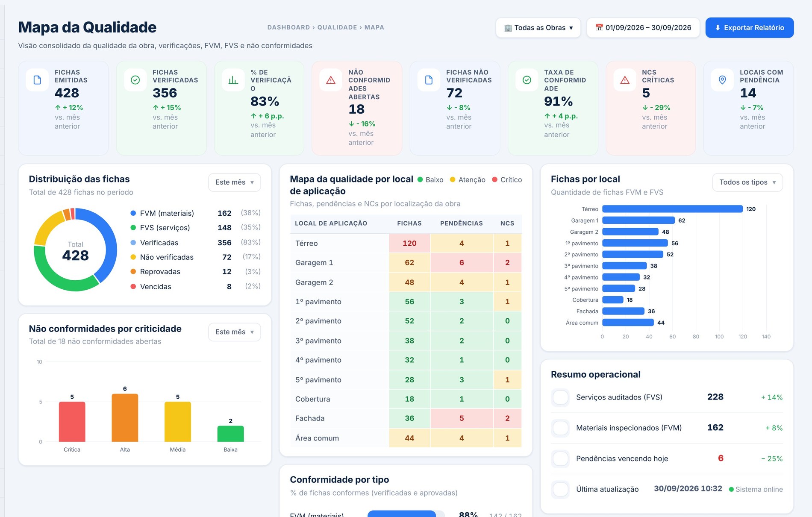
Task: Click the Fichas Verificadas checkmark icon
Action: point(135,80)
